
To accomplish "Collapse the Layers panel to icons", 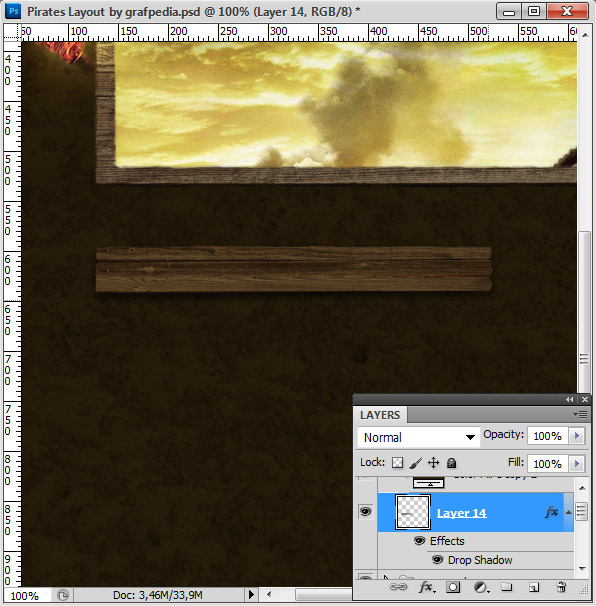I will tap(570, 400).
